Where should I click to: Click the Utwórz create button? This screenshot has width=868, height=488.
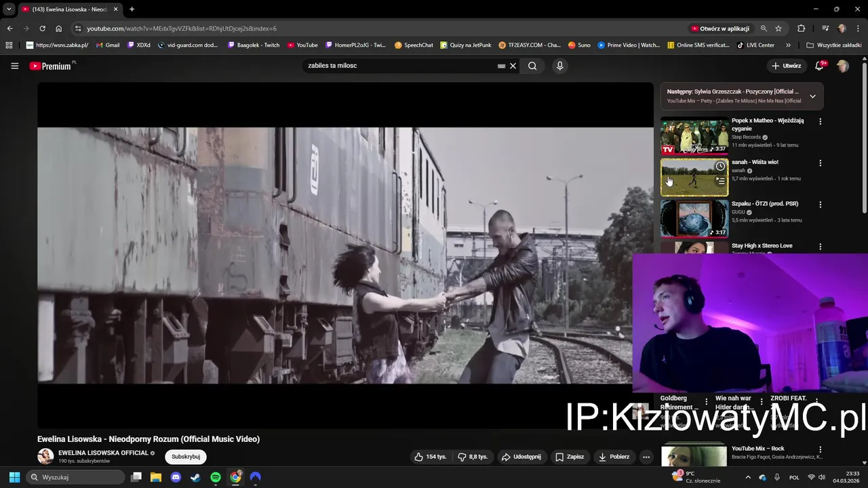coord(787,66)
